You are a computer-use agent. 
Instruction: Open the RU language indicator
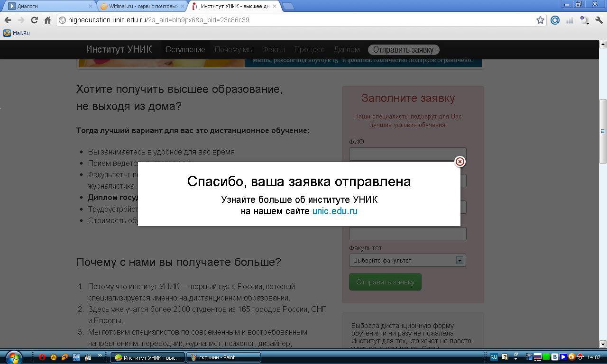coord(494,357)
